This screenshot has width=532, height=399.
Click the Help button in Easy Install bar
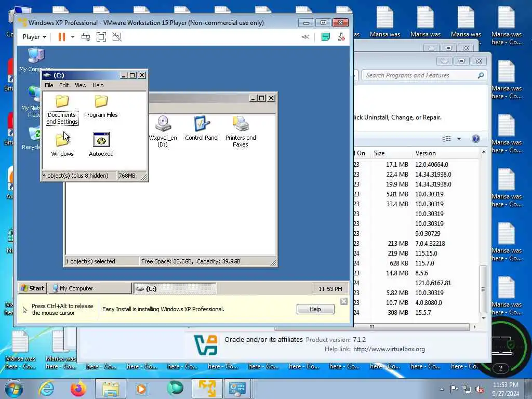click(315, 309)
